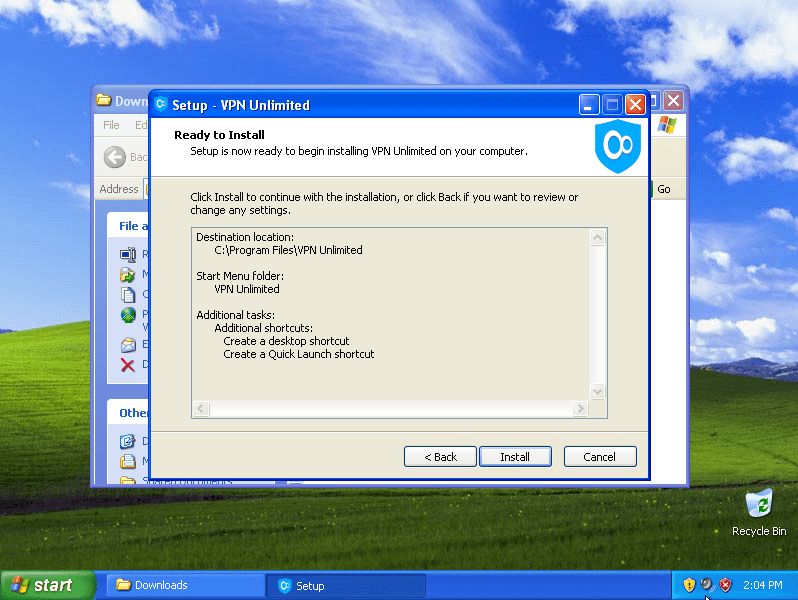Open the red shield tray icon
Screen dimensions: 798x600
[725, 585]
